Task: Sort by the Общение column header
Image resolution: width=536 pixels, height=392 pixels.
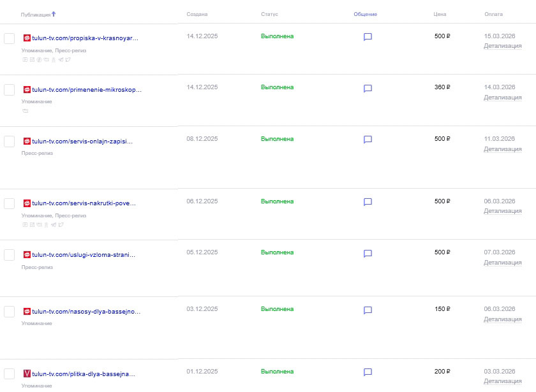Action: click(x=365, y=14)
